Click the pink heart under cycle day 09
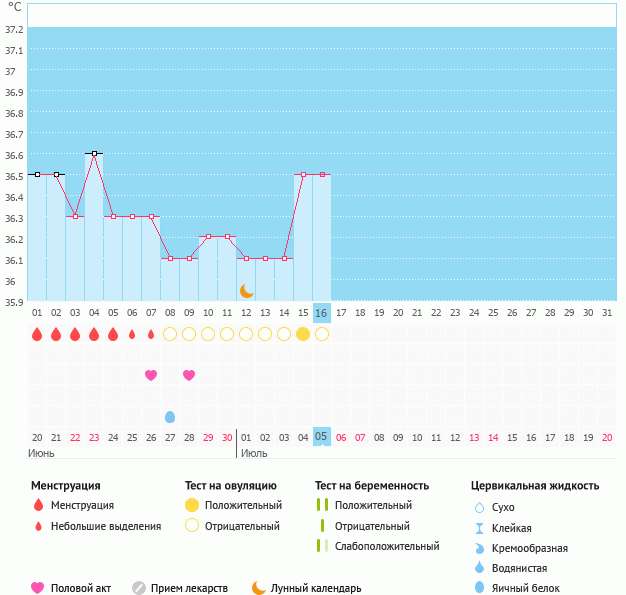Image resolution: width=626 pixels, height=595 pixels. [189, 375]
